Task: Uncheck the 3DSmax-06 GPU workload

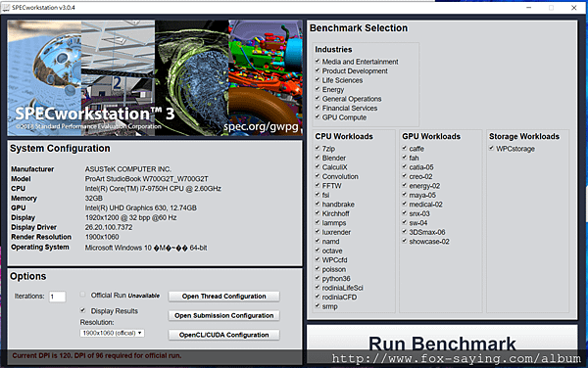Action: [404, 231]
